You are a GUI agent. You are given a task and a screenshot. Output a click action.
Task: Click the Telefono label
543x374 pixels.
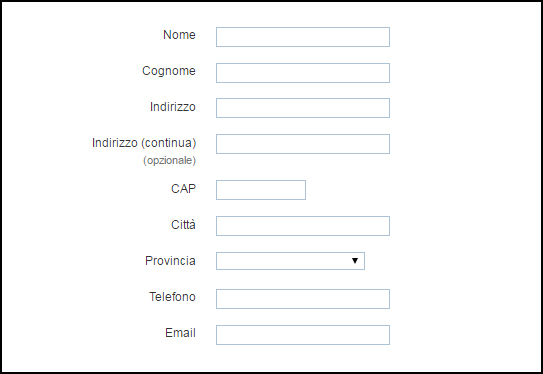click(x=172, y=297)
